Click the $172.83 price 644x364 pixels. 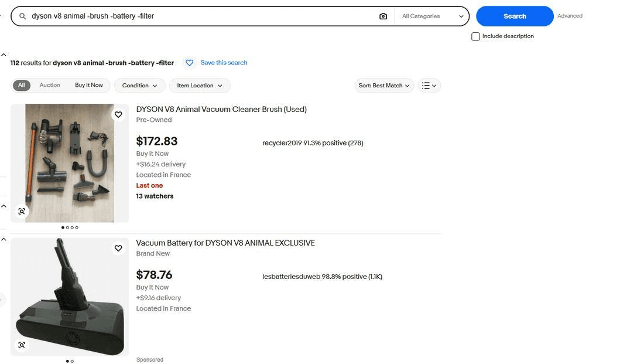157,141
